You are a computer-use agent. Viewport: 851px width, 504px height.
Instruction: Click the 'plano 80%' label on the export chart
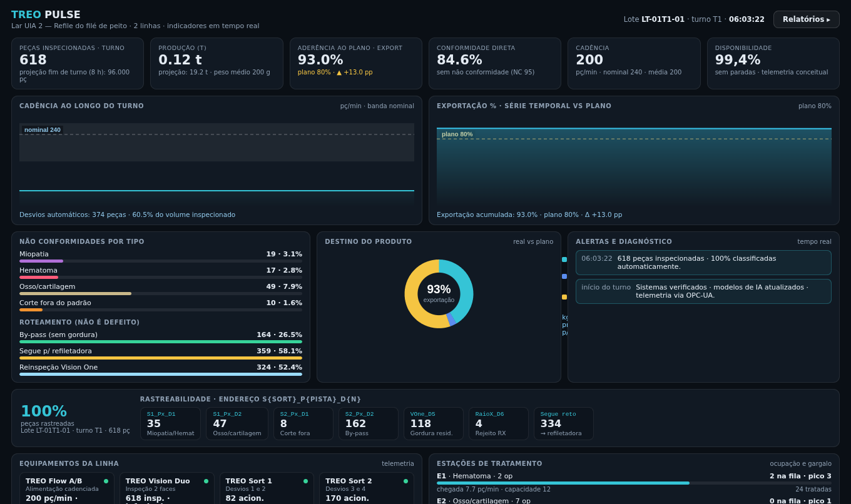point(457,134)
